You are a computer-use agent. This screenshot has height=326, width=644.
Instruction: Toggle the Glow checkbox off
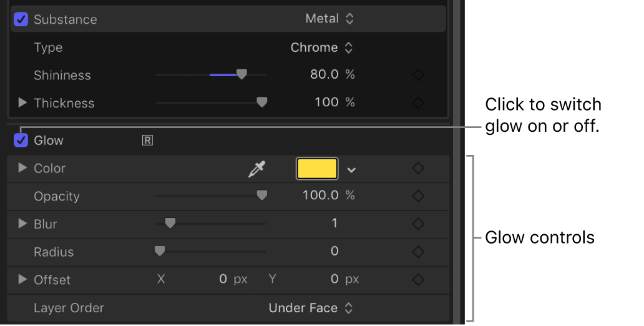pyautogui.click(x=21, y=141)
